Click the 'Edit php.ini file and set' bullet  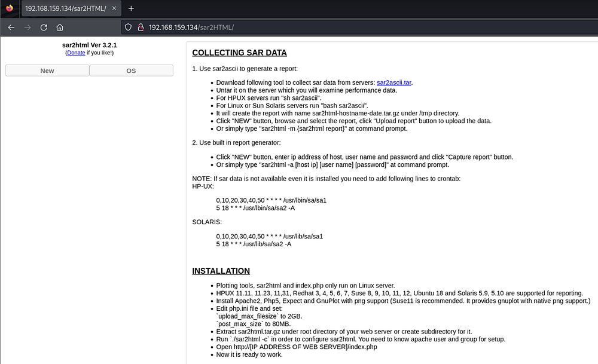click(249, 308)
